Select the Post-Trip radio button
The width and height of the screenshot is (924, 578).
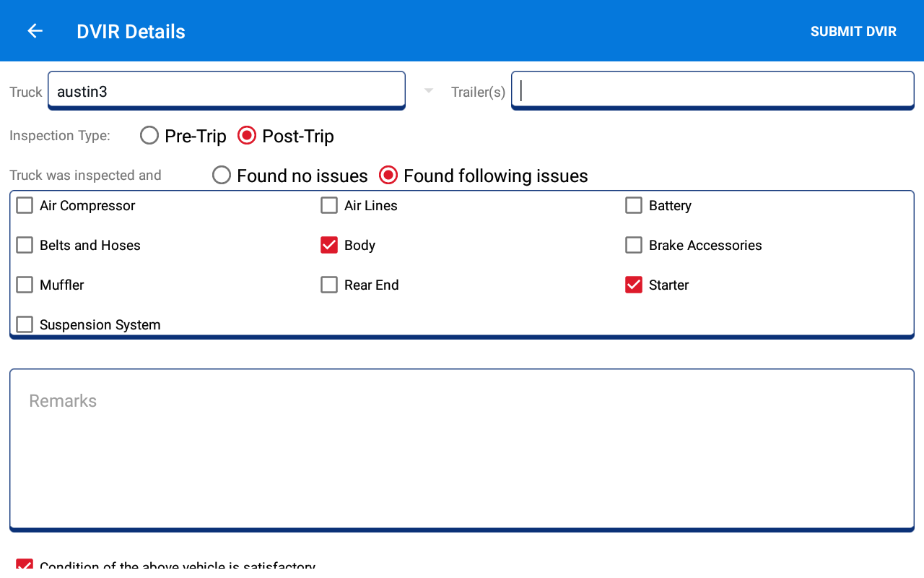pos(247,136)
